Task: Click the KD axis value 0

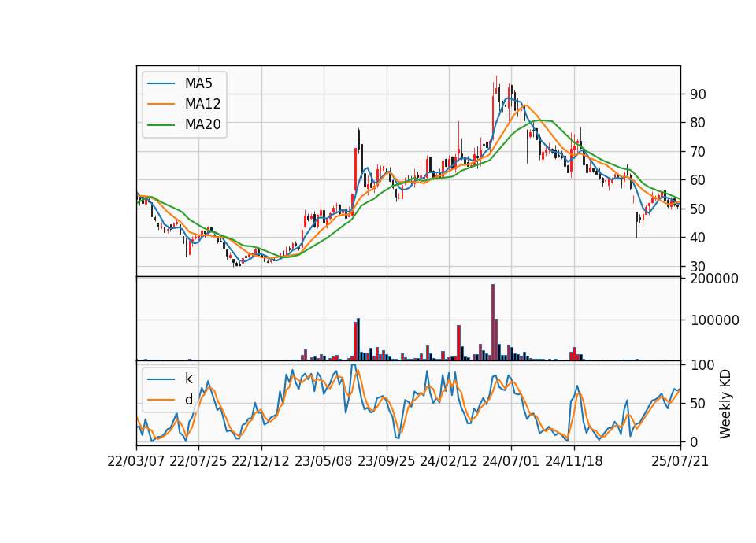Action: pos(695,441)
